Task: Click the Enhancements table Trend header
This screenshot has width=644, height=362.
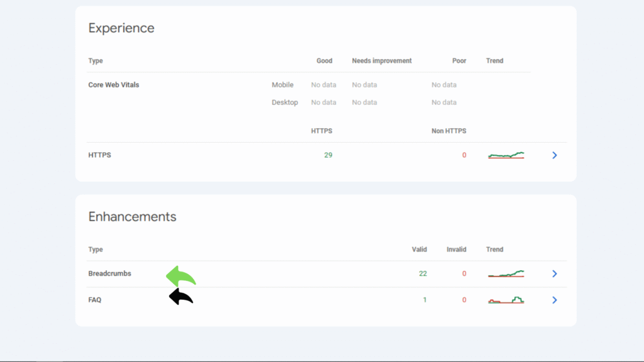Action: (x=494, y=250)
